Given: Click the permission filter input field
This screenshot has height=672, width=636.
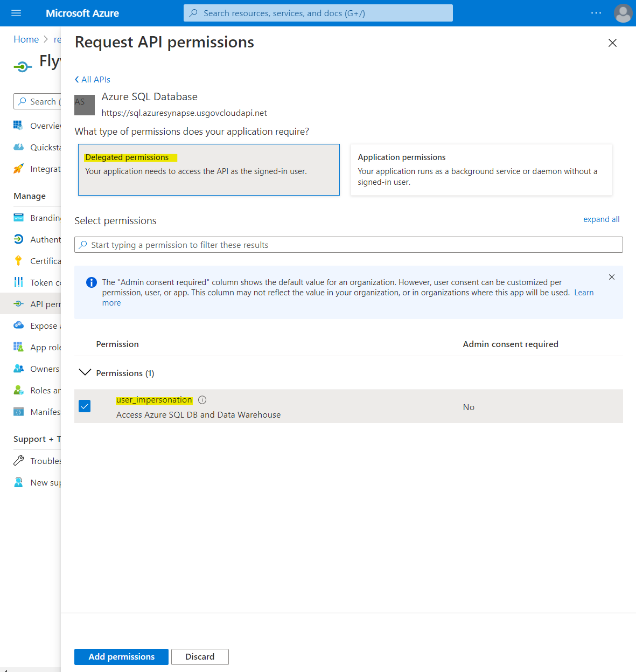Looking at the screenshot, I should 348,245.
